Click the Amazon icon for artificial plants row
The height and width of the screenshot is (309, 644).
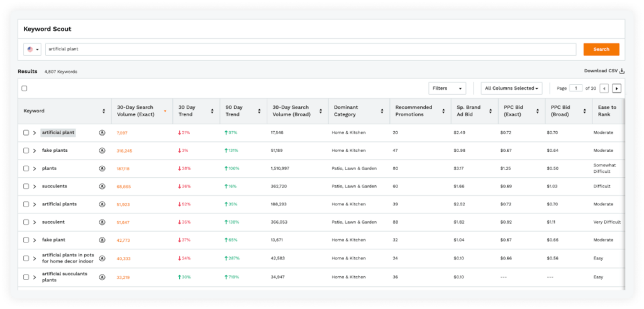pos(102,204)
